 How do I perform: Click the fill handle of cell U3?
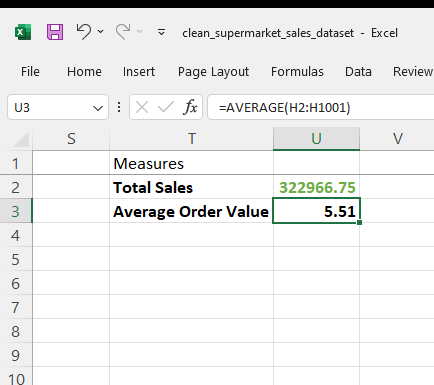point(359,222)
